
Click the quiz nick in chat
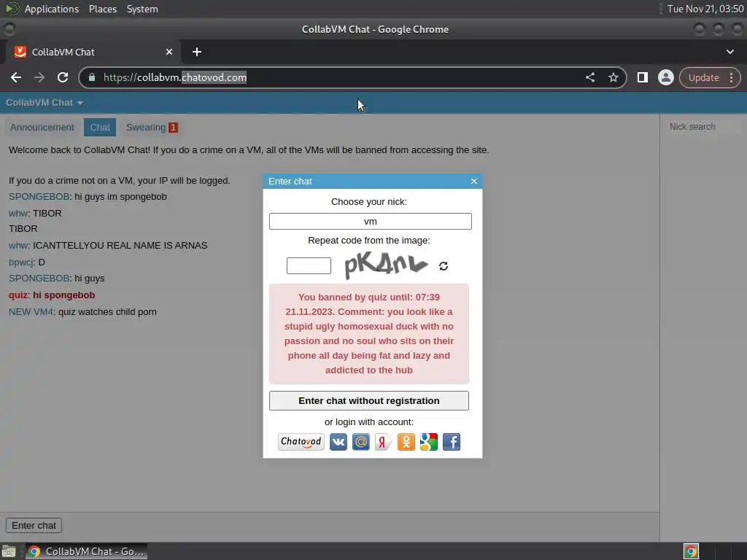click(x=18, y=295)
